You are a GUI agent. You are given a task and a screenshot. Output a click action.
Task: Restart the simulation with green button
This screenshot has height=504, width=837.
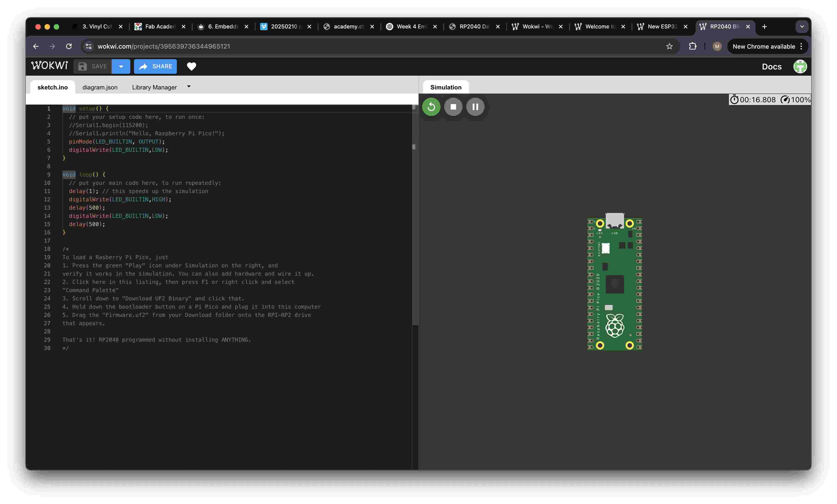click(431, 107)
